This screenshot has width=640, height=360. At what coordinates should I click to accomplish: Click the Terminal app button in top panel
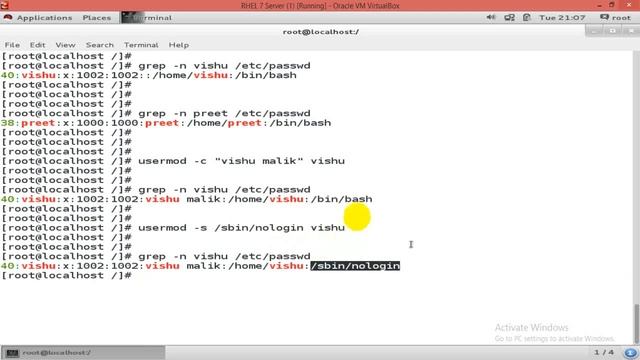[x=147, y=18]
